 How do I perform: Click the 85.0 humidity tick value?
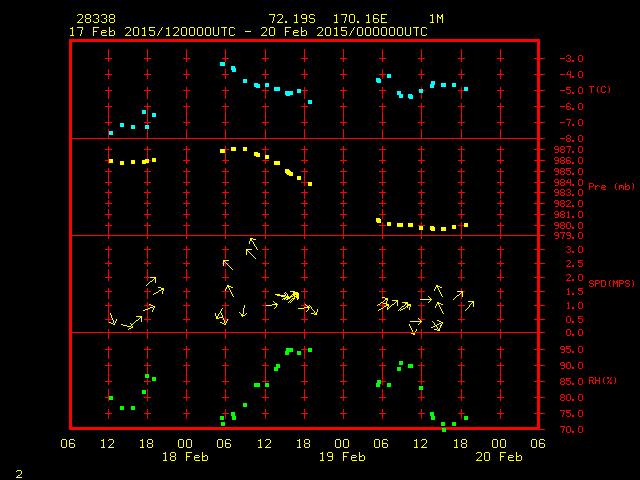[571, 382]
